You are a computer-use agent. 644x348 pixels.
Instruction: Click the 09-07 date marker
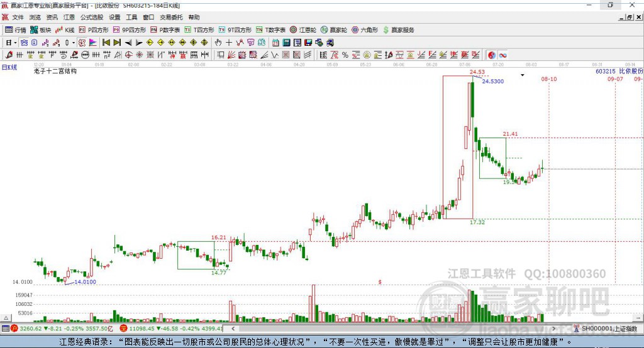point(615,79)
